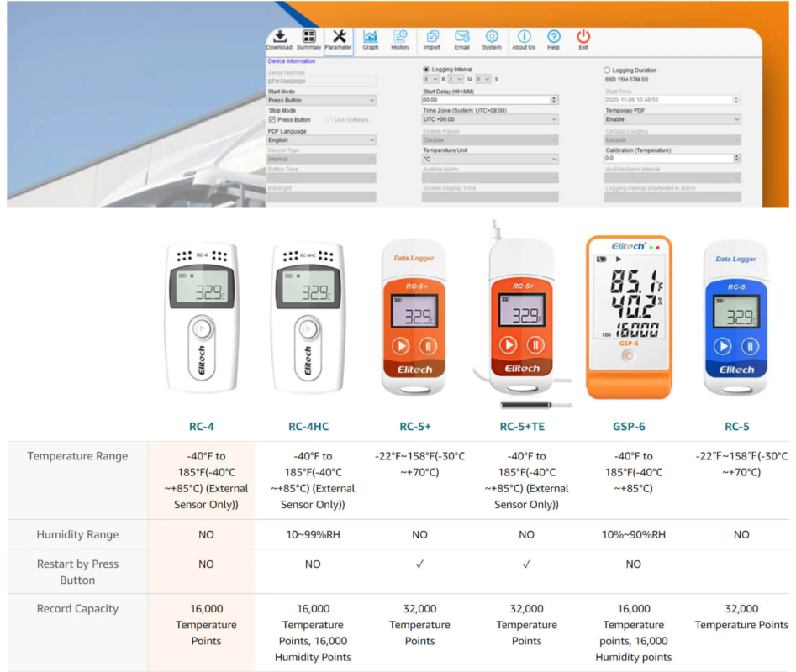Toggle the Press Button stop mode checkbox
The height and width of the screenshot is (672, 796).
[271, 120]
